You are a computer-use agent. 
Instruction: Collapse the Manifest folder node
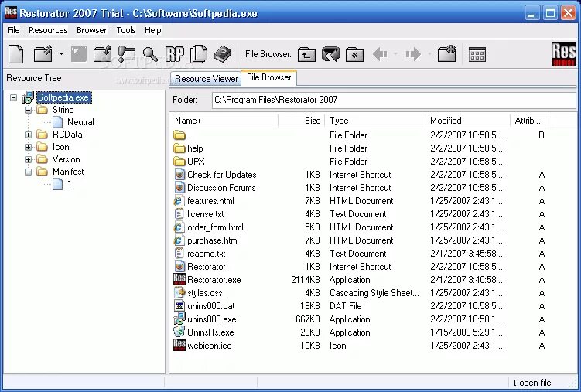tap(28, 172)
